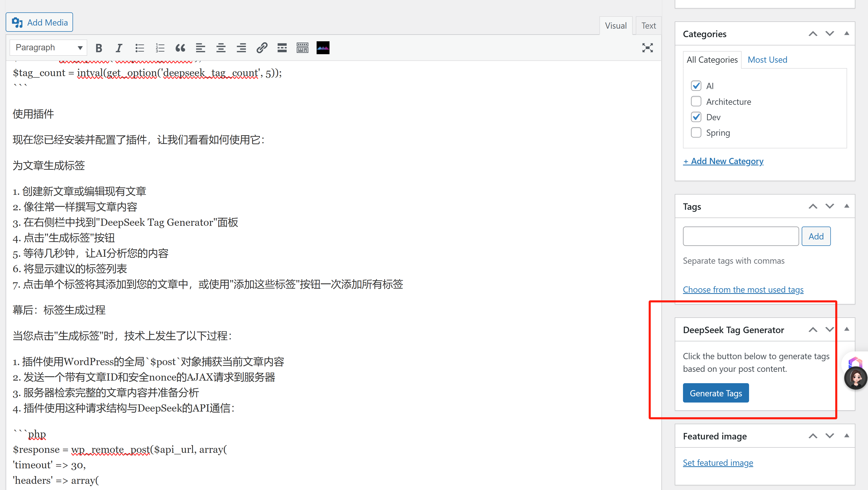Viewport: 868px width, 490px height.
Task: Insert Read More tag
Action: point(282,48)
